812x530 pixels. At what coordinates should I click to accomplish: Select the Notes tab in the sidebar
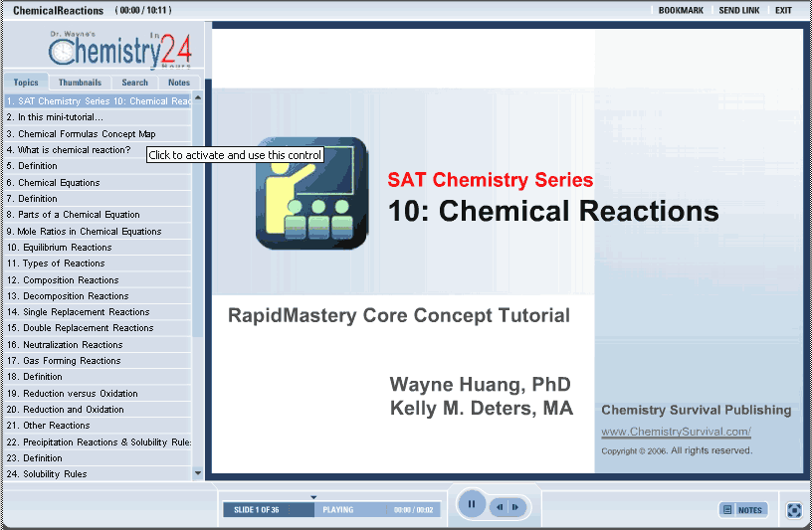pos(179,83)
